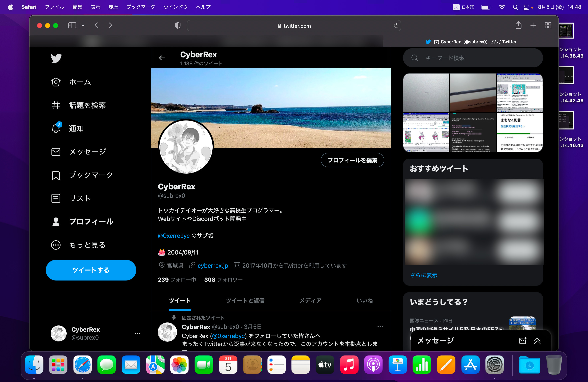588x382 pixels.
Task: Click the Twitter bird logo in the sidebar
Action: 56,58
